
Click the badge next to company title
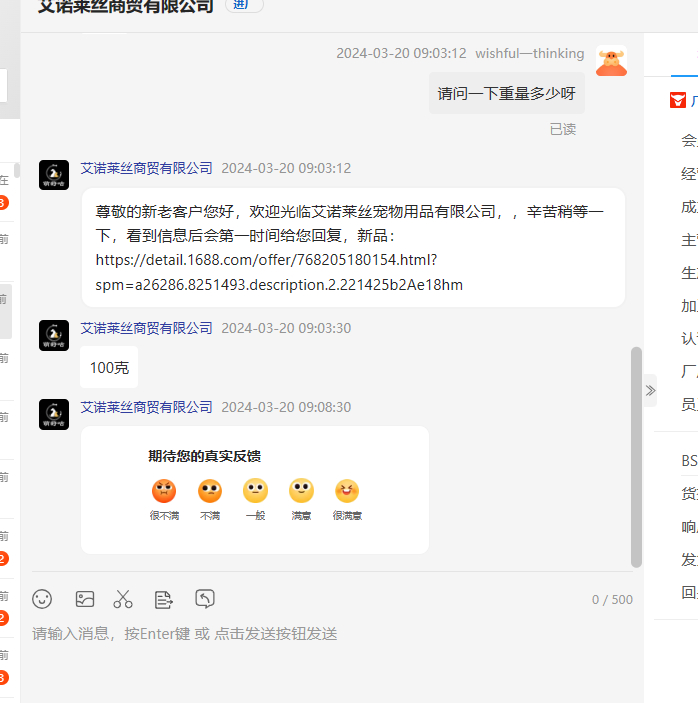[243, 5]
